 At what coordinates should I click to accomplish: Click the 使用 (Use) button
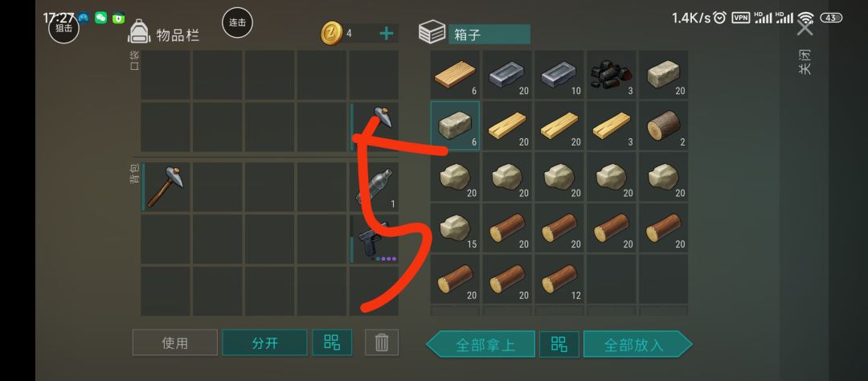pos(175,342)
